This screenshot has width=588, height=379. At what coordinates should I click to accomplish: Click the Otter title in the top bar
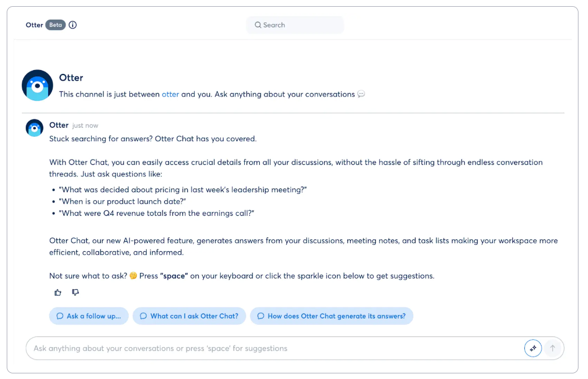[x=34, y=25]
